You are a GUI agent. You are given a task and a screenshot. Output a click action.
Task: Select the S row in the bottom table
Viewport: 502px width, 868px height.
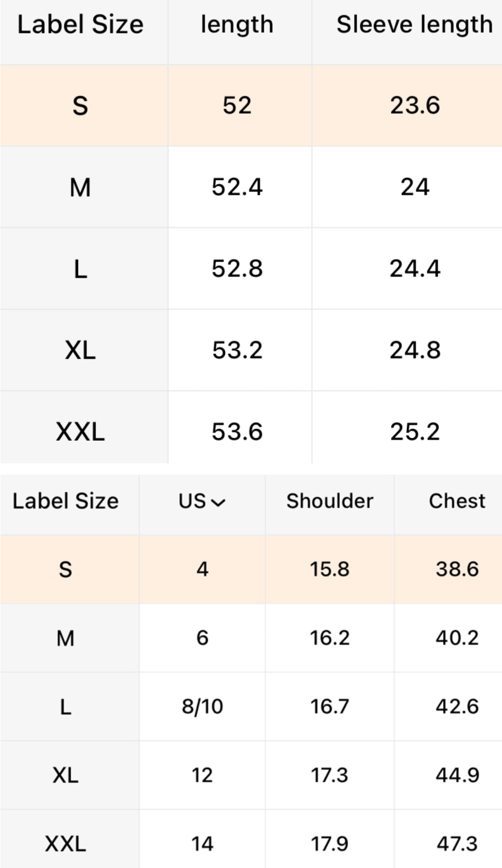(66, 570)
